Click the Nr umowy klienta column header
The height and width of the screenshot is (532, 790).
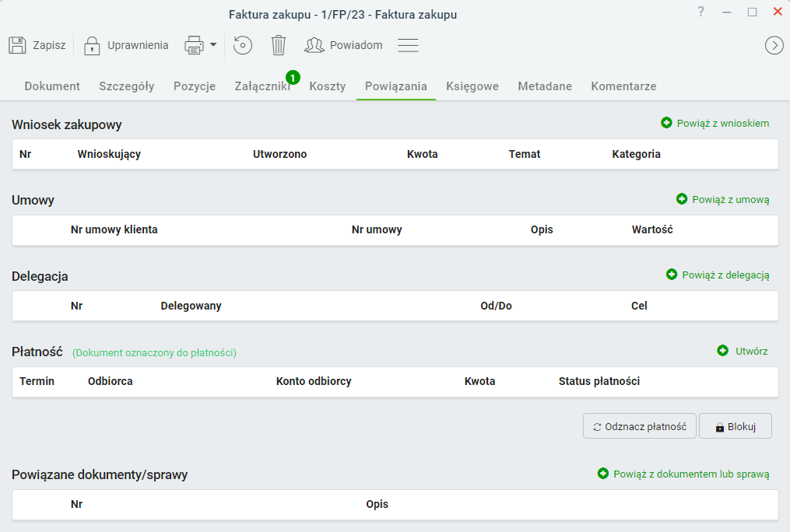pyautogui.click(x=114, y=229)
